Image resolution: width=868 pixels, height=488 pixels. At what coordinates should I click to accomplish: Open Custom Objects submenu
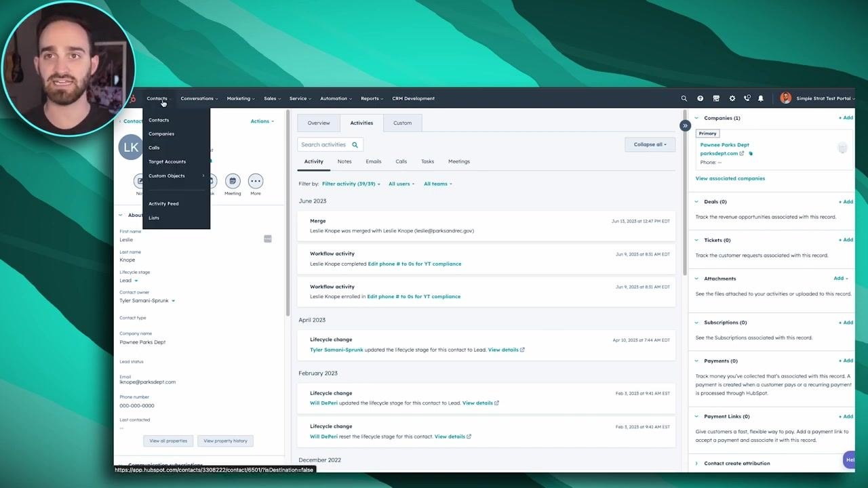pos(176,176)
